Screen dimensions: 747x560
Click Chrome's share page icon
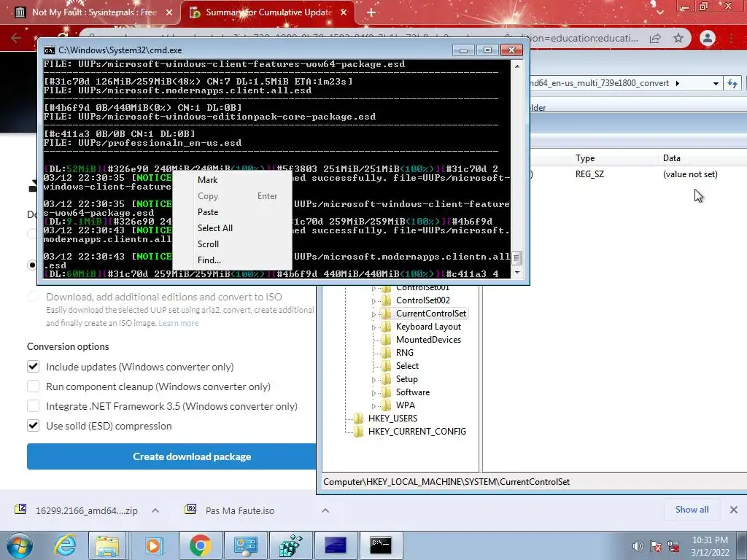[655, 38]
